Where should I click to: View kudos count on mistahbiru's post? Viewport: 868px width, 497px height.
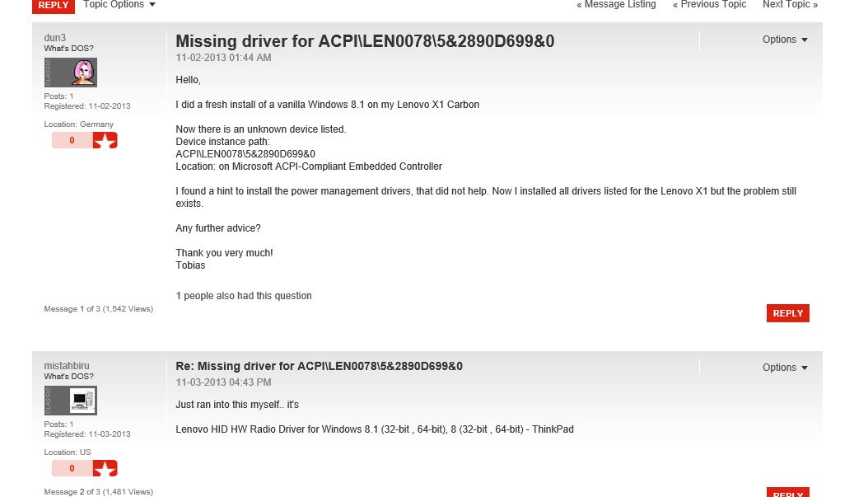[x=72, y=469]
